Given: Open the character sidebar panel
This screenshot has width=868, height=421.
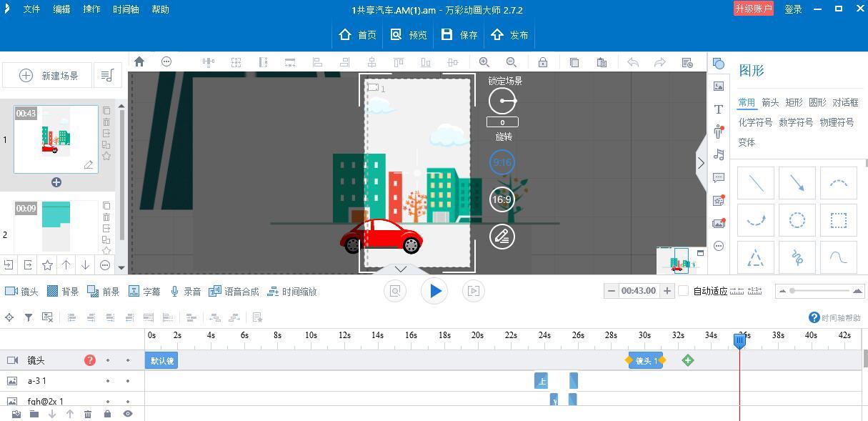Looking at the screenshot, I should pos(719,132).
